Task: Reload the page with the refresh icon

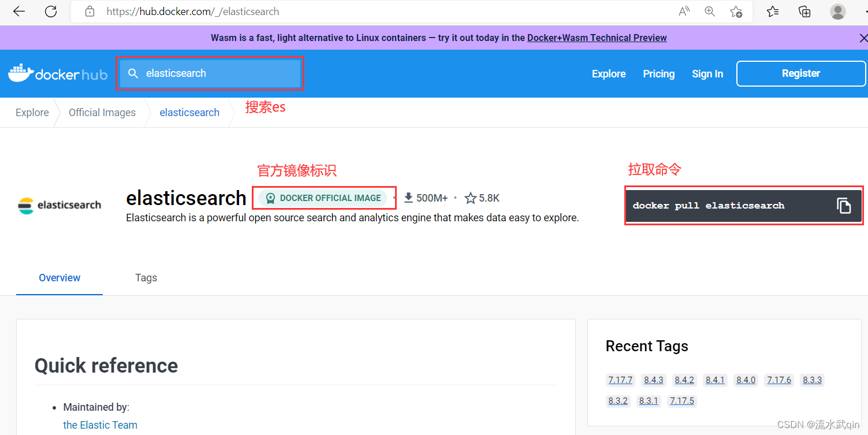Action: 51,12
